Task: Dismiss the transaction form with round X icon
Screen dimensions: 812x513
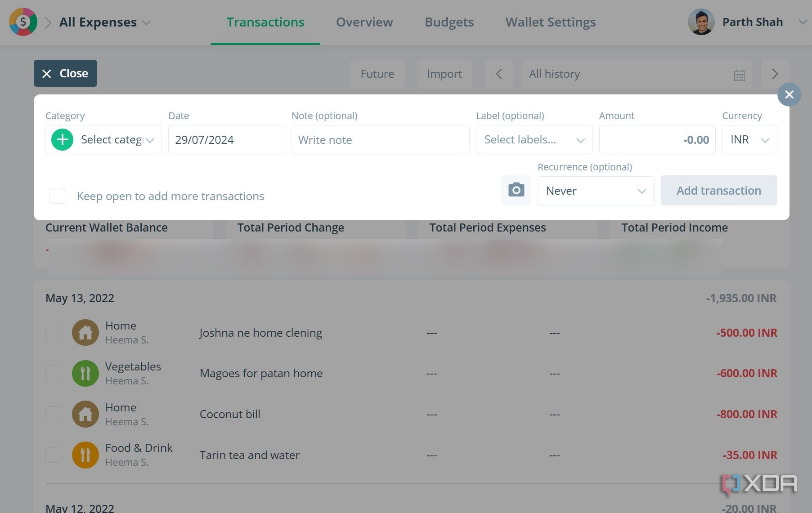Action: pyautogui.click(x=789, y=94)
